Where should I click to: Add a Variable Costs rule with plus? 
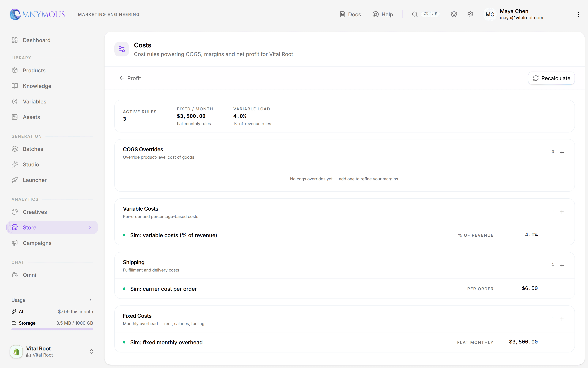tap(562, 212)
